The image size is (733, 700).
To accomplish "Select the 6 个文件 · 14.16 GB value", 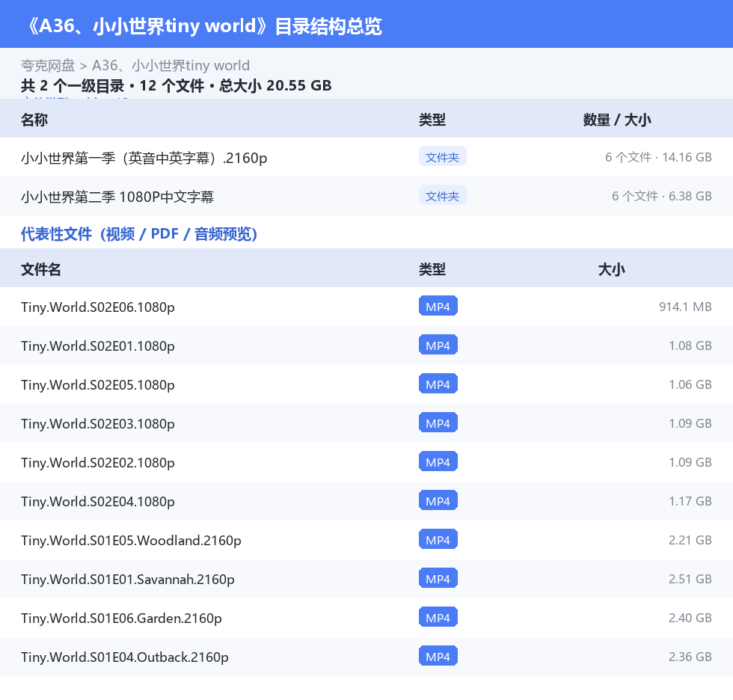I will [x=658, y=158].
